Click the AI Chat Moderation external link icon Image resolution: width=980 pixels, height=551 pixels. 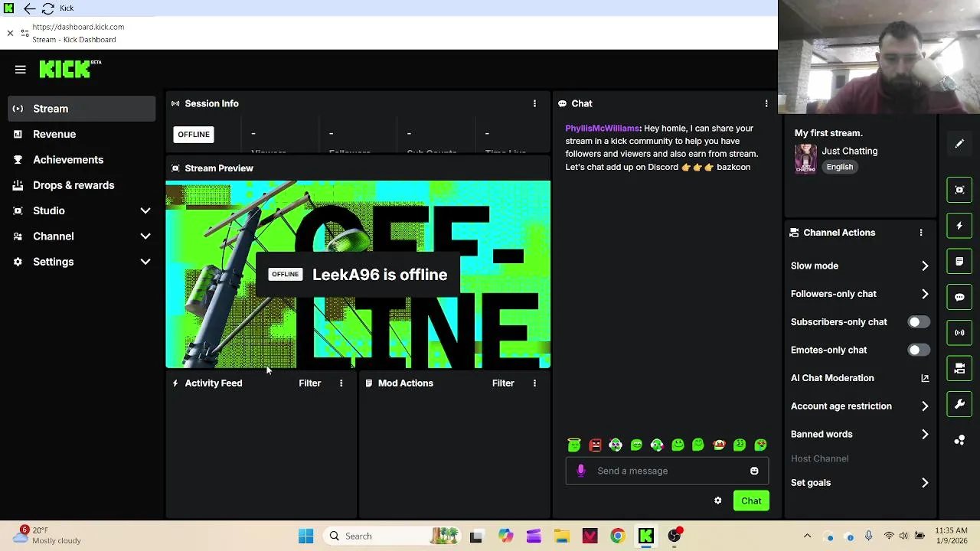click(x=925, y=378)
